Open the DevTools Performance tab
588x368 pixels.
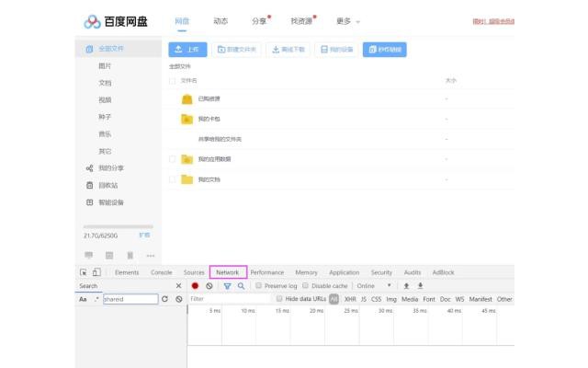click(267, 272)
